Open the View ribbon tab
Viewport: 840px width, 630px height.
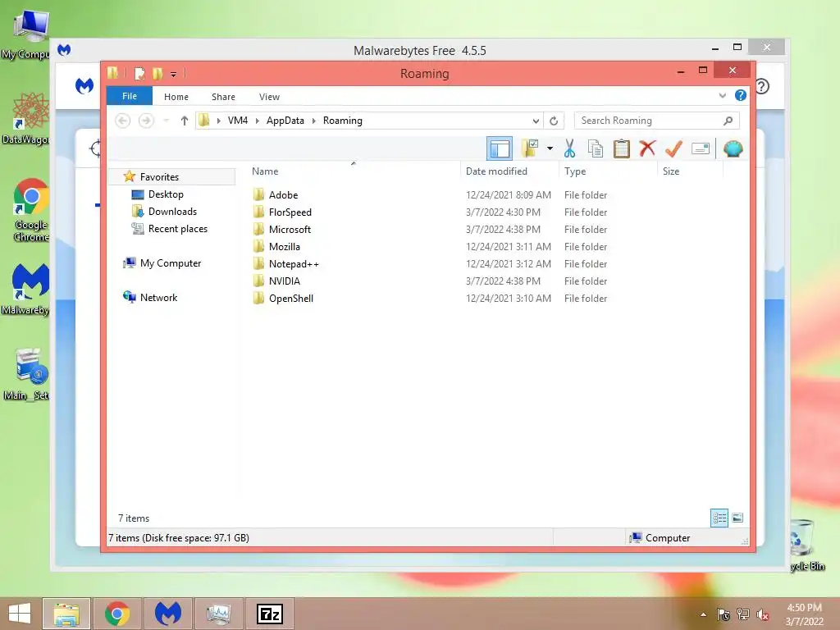coord(269,97)
